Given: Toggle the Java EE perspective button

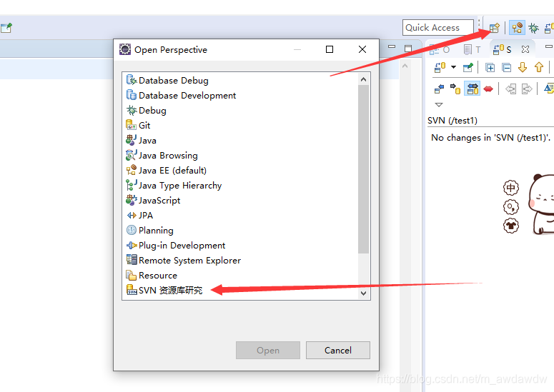Looking at the screenshot, I should [x=517, y=28].
